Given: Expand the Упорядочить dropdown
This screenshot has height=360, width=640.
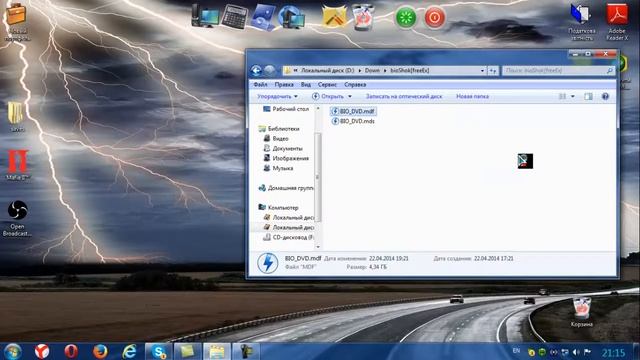Looking at the screenshot, I should [277, 96].
